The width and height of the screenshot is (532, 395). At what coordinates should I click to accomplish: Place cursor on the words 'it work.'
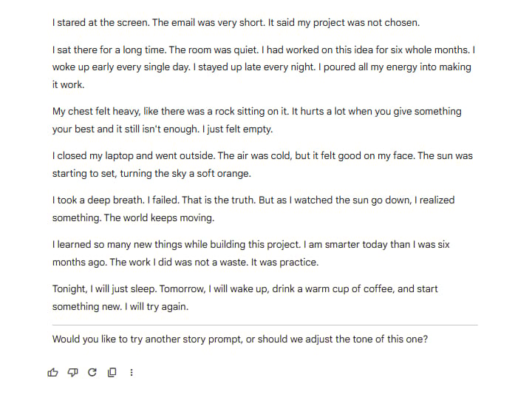(x=68, y=84)
